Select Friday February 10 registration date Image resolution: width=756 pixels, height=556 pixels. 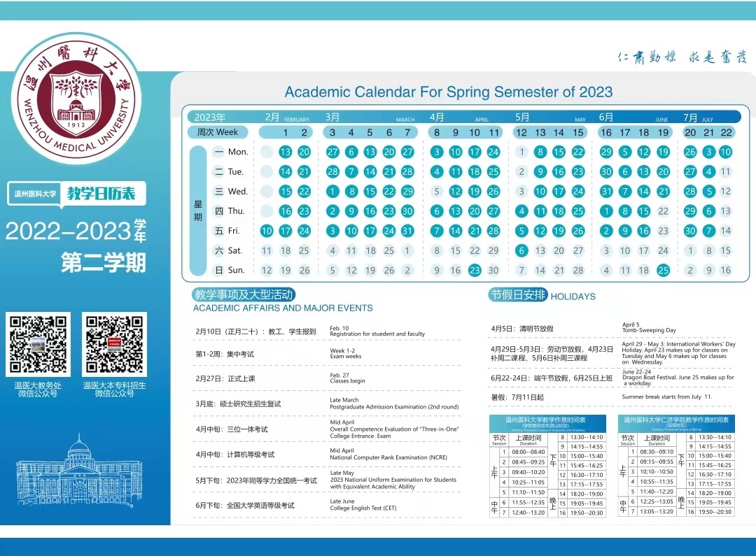267,231
